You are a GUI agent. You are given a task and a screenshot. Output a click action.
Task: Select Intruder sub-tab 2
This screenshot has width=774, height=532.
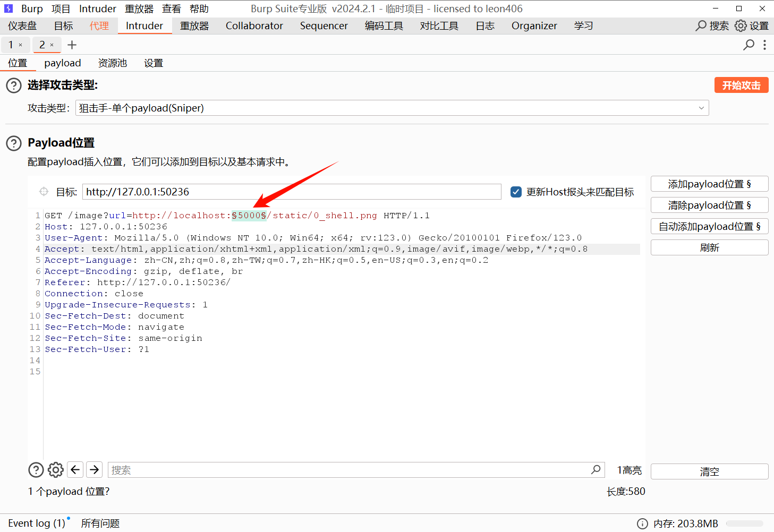click(x=42, y=45)
